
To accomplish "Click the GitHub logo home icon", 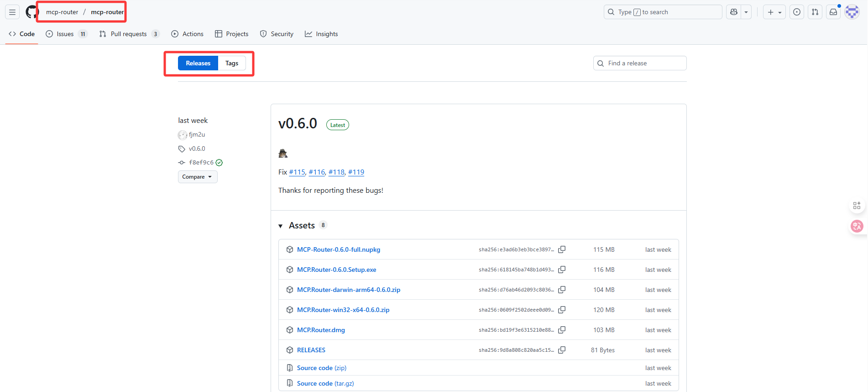I will [32, 12].
